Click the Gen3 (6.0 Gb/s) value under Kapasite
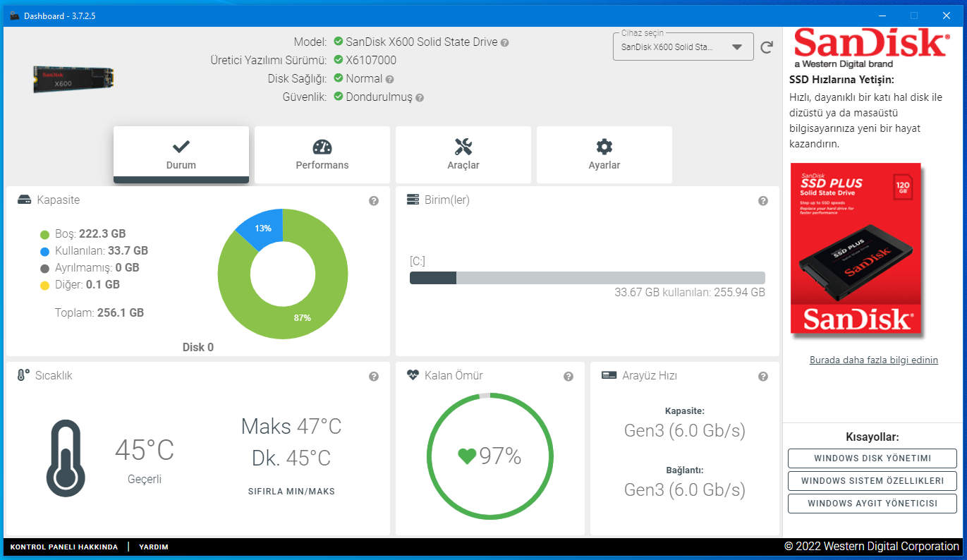The height and width of the screenshot is (560, 967). click(685, 430)
